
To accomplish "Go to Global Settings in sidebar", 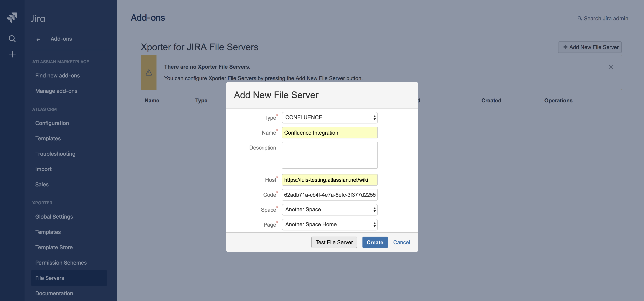I will click(x=54, y=216).
